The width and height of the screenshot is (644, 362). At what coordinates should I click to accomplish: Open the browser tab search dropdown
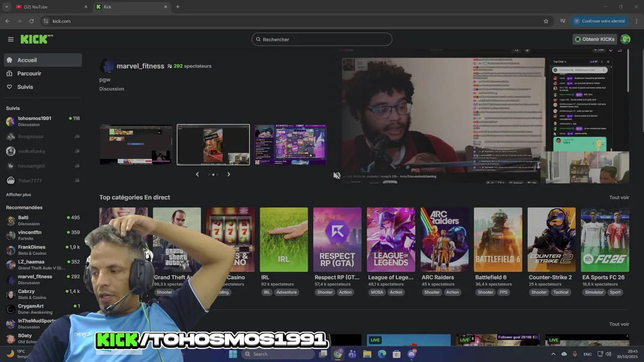7,7
